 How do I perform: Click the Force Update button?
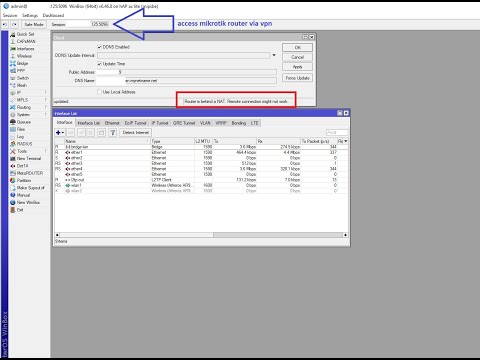point(298,78)
